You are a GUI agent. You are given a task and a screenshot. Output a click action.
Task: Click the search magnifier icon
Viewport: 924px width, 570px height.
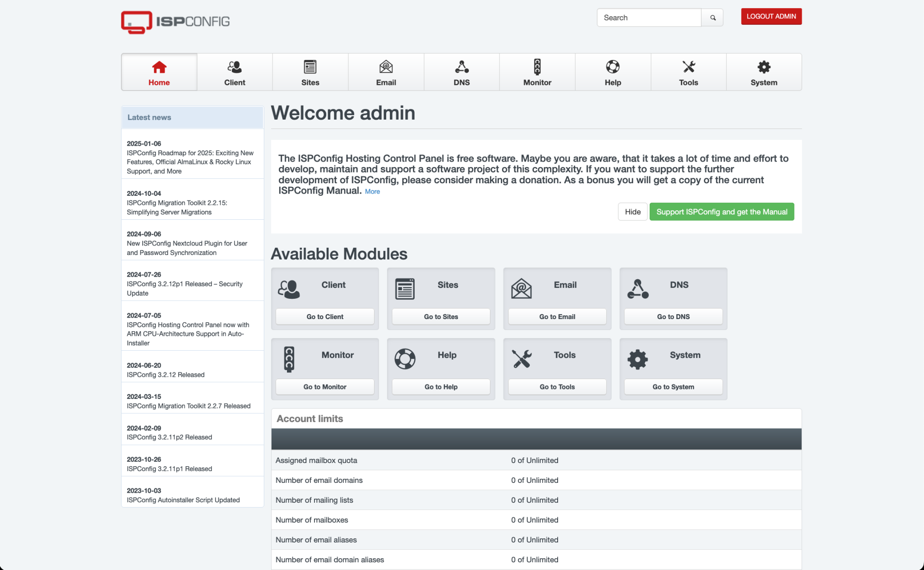click(712, 18)
